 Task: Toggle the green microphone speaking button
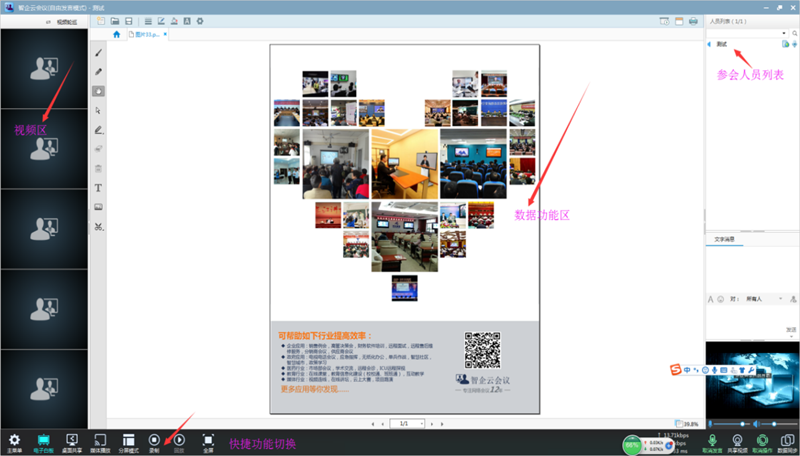712,443
